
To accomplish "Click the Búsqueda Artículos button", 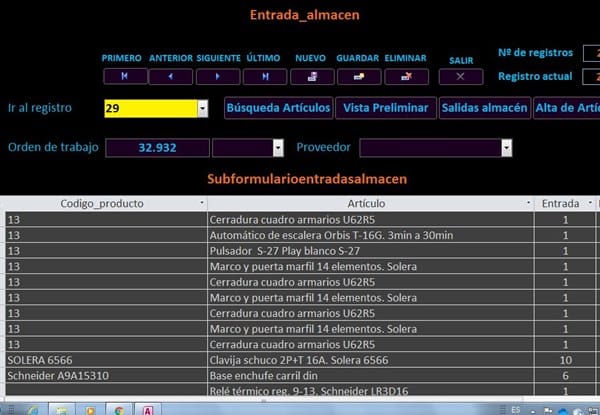I will tap(279, 108).
